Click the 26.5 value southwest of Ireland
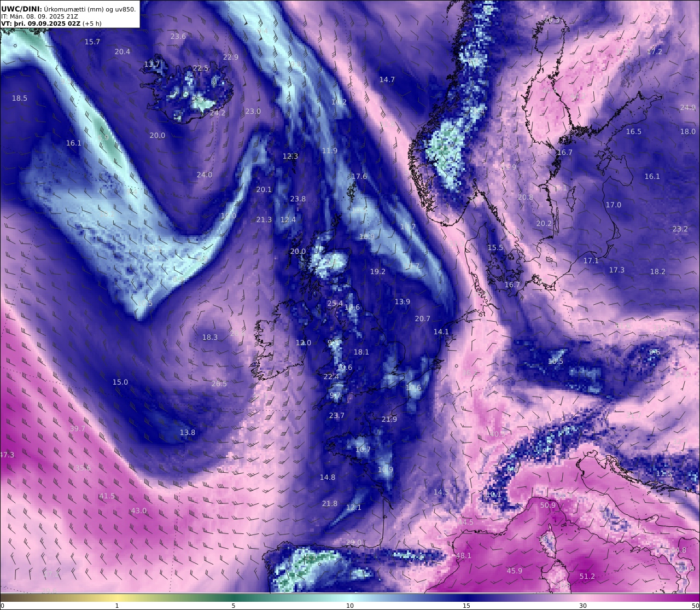700x610 pixels. [219, 384]
